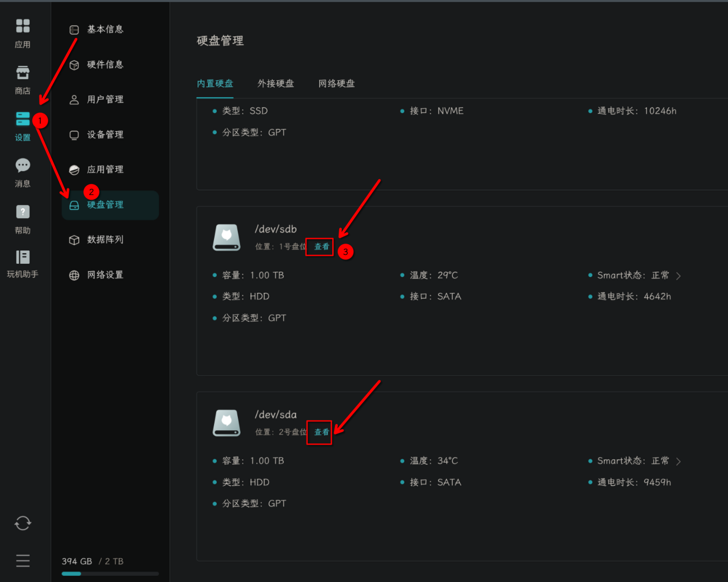Click the /dev/sda hard drive icon
Viewport: 728px width, 582px height.
(227, 423)
